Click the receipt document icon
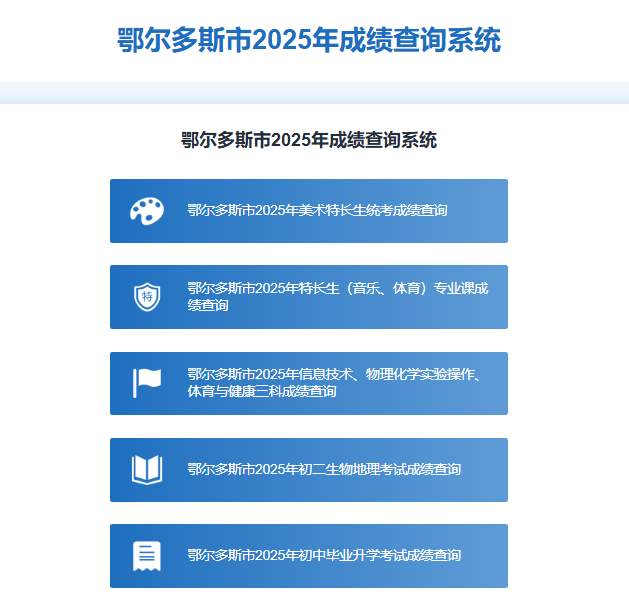This screenshot has height=605, width=629. tap(147, 556)
